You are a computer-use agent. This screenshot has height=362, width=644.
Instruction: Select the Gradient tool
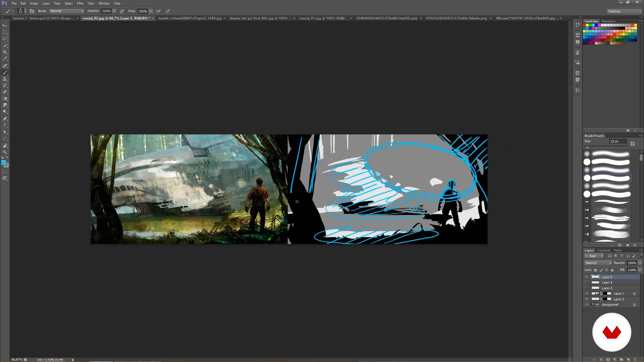point(5,99)
